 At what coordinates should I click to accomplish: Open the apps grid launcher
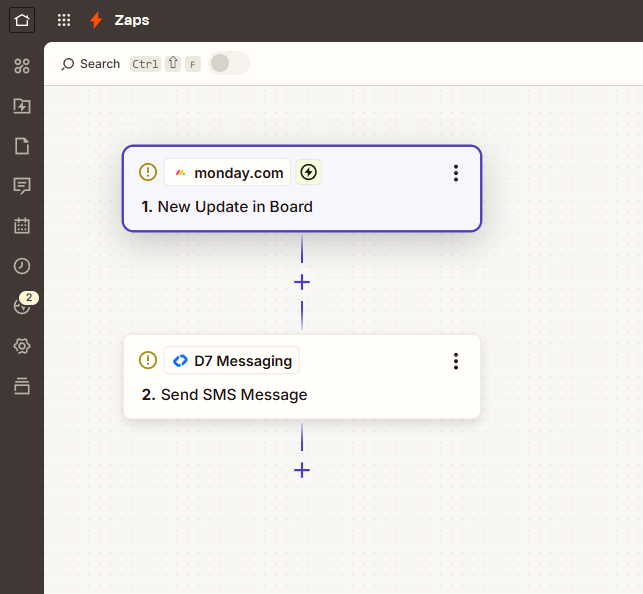64,20
